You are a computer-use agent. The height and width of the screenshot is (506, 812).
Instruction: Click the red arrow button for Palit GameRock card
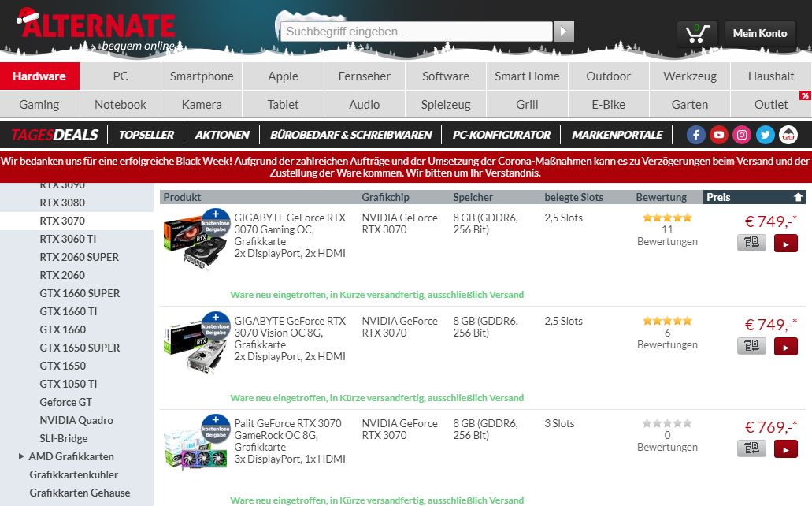(x=785, y=449)
